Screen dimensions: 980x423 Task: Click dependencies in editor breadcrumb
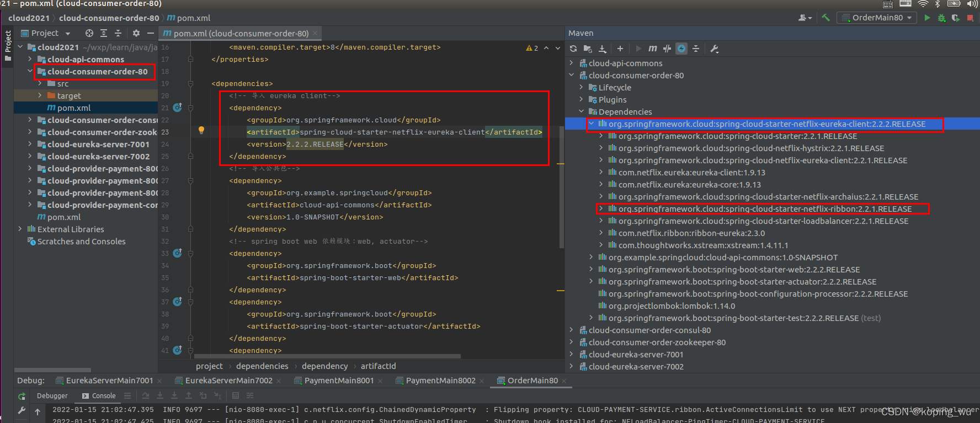(262, 366)
